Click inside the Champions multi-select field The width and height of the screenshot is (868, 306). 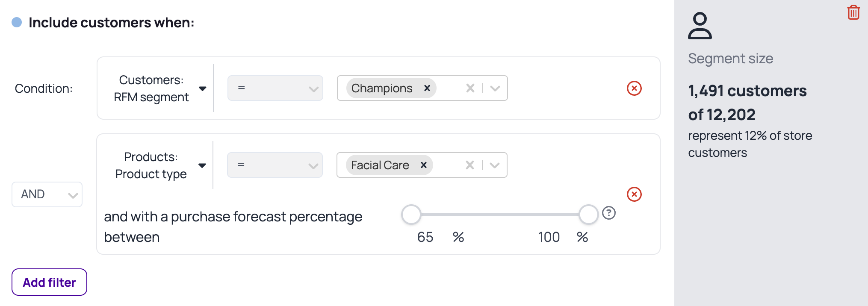pyautogui.click(x=449, y=88)
